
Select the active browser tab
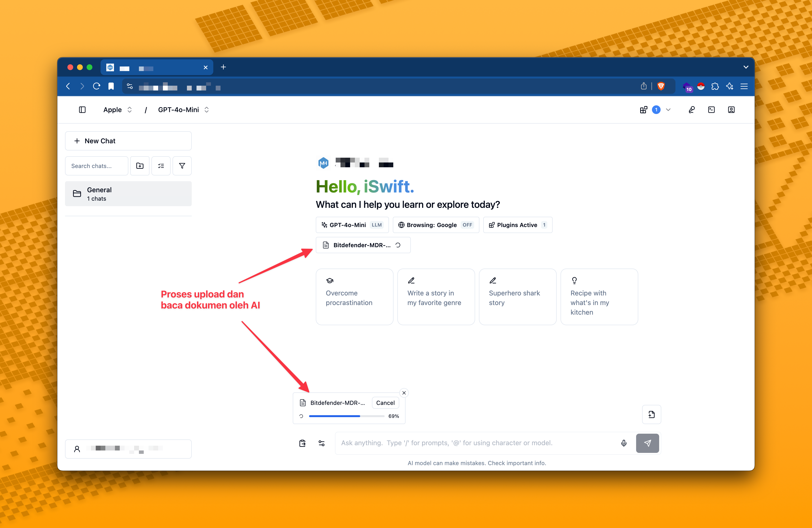[157, 67]
